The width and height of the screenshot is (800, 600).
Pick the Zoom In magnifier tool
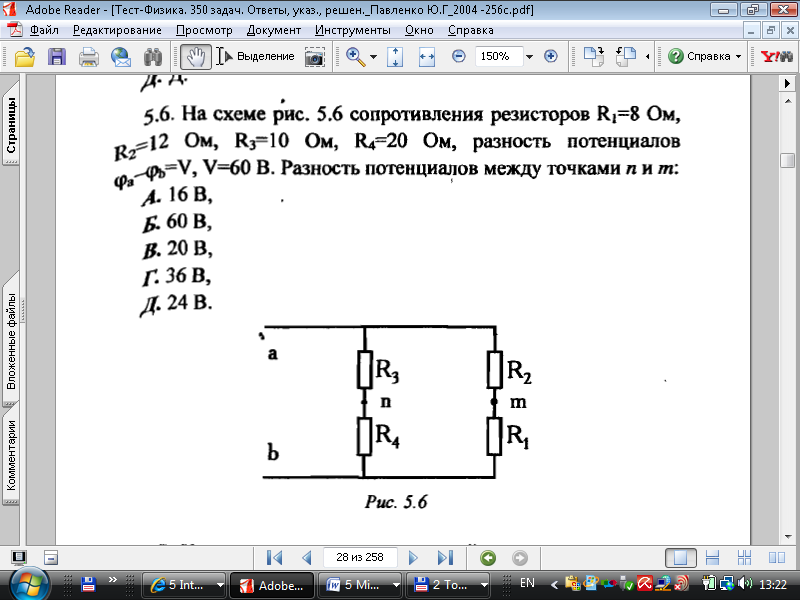356,57
